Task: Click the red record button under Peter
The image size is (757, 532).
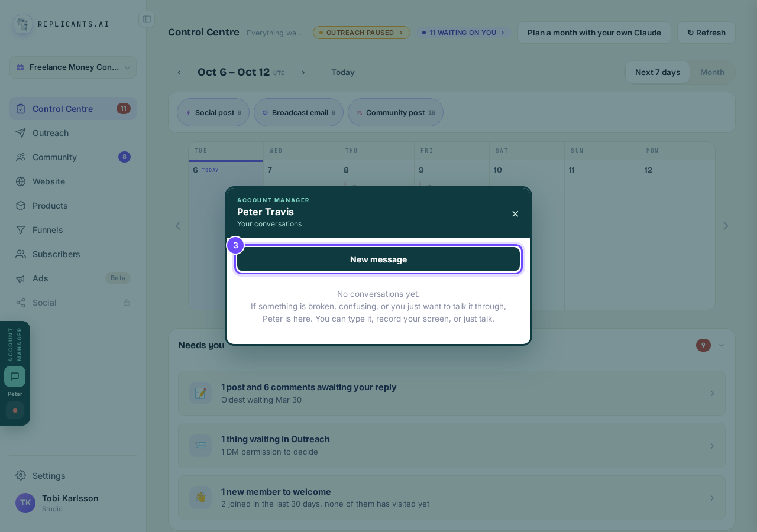Action: point(15,410)
